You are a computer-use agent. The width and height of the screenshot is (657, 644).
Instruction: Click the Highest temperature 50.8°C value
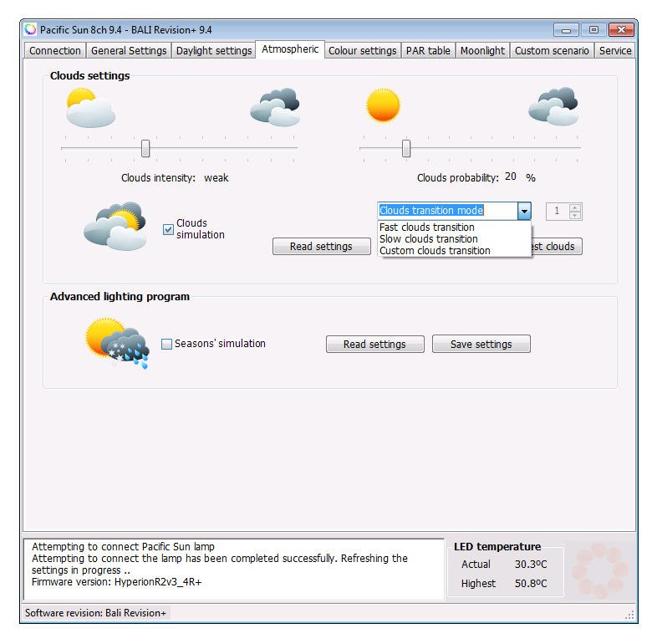coord(531,584)
